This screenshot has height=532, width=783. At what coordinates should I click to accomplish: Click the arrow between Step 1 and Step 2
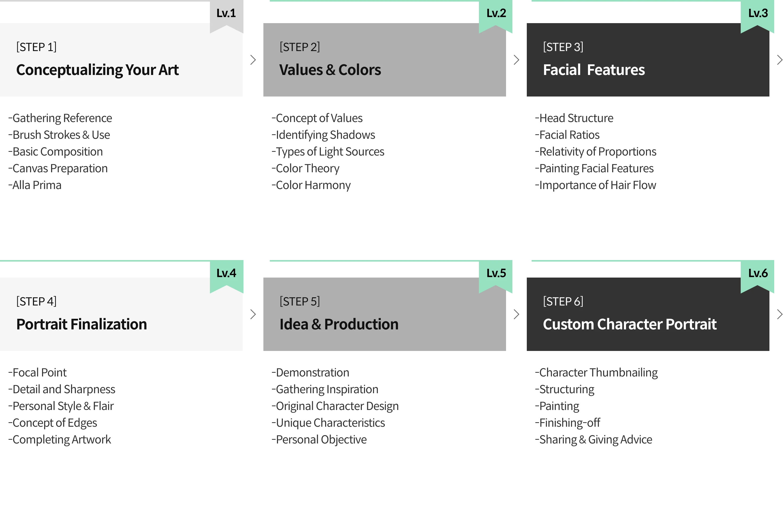click(x=253, y=60)
